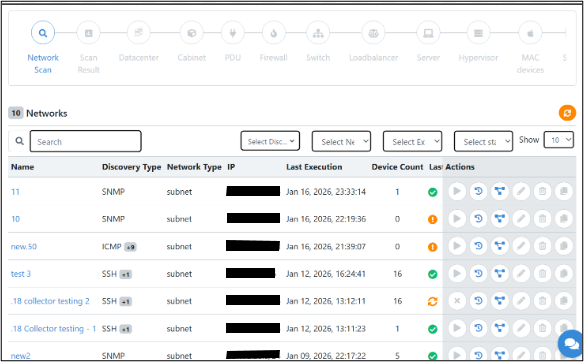Clone network 11 with copy icon
This screenshot has height=362, width=584.
[564, 191]
